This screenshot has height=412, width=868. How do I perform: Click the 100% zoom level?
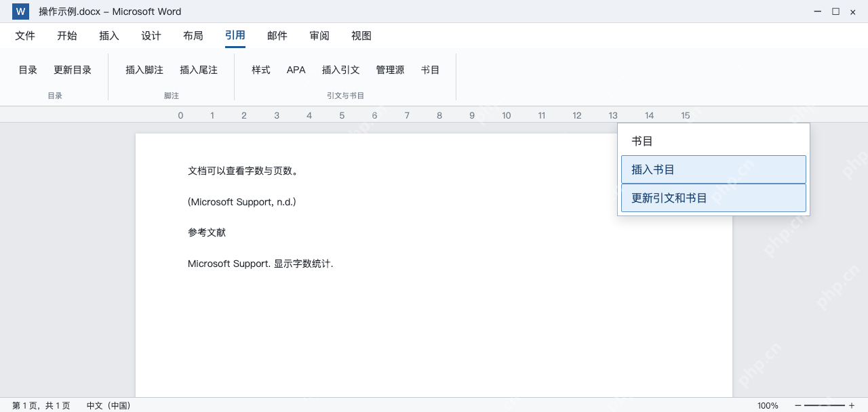pyautogui.click(x=768, y=405)
